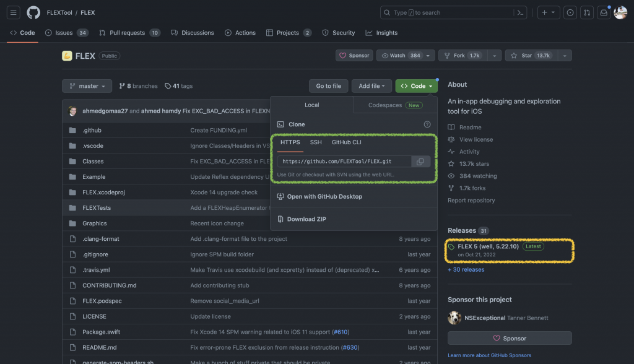Open the notifications inbox icon
The height and width of the screenshot is (364, 634).
tap(604, 12)
